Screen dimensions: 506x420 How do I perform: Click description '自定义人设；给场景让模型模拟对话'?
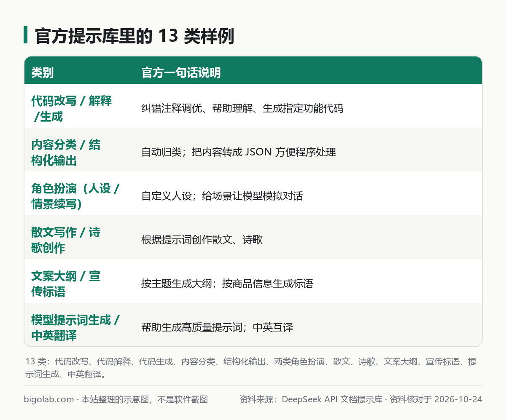[x=222, y=196]
